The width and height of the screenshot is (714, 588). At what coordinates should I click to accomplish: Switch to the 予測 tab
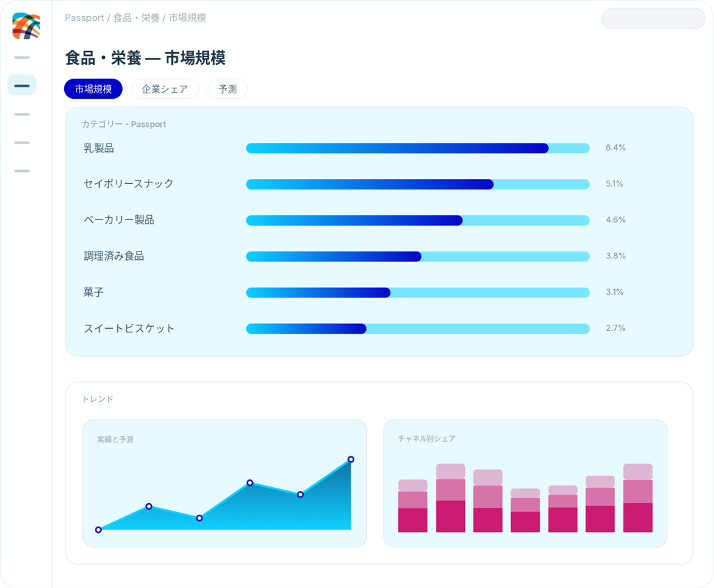(x=227, y=88)
